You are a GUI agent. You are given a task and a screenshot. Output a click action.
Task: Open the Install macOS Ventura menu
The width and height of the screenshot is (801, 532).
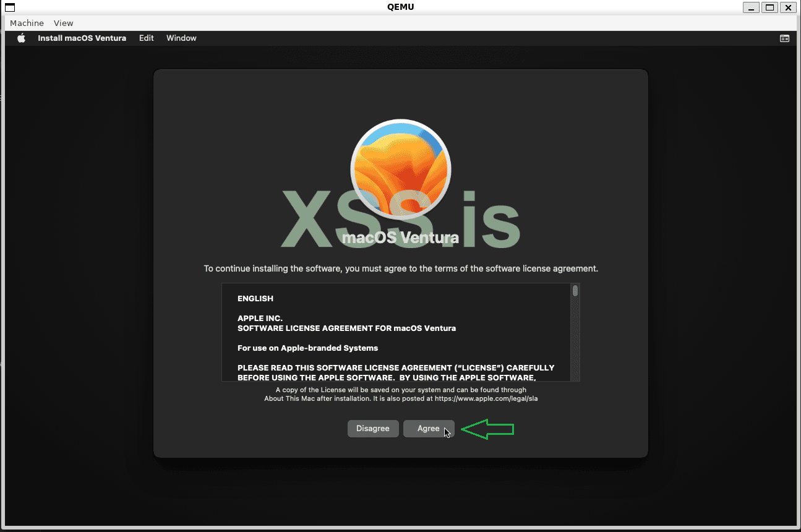[x=82, y=38]
